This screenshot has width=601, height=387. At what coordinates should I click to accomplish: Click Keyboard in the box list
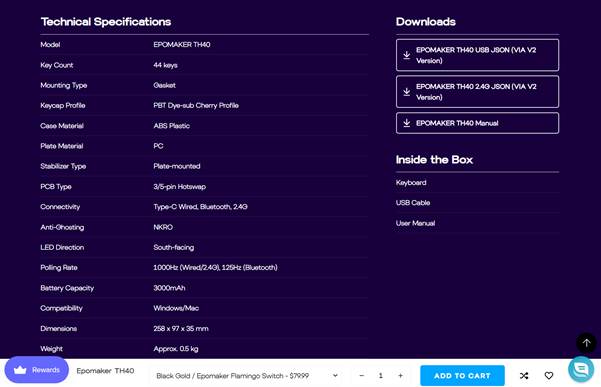click(411, 183)
